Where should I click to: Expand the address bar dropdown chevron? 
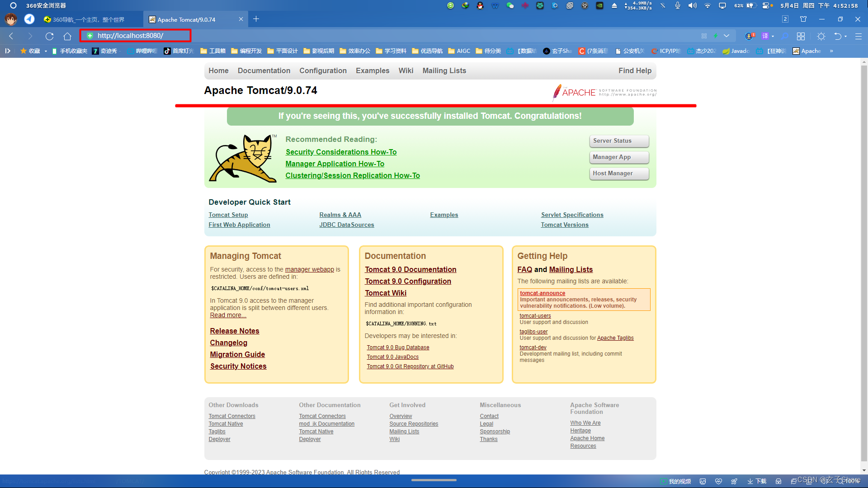point(726,36)
